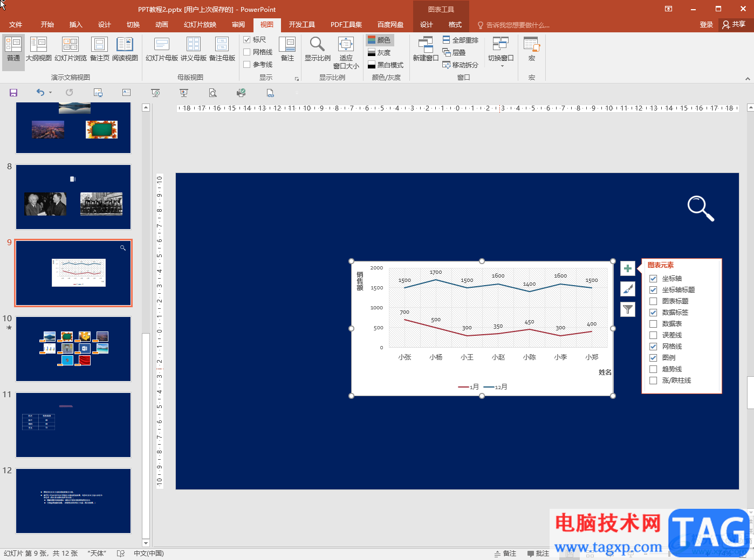Viewport: 754px width, 560px height.
Task: Click 中文(中国) language indicator
Action: point(149,554)
